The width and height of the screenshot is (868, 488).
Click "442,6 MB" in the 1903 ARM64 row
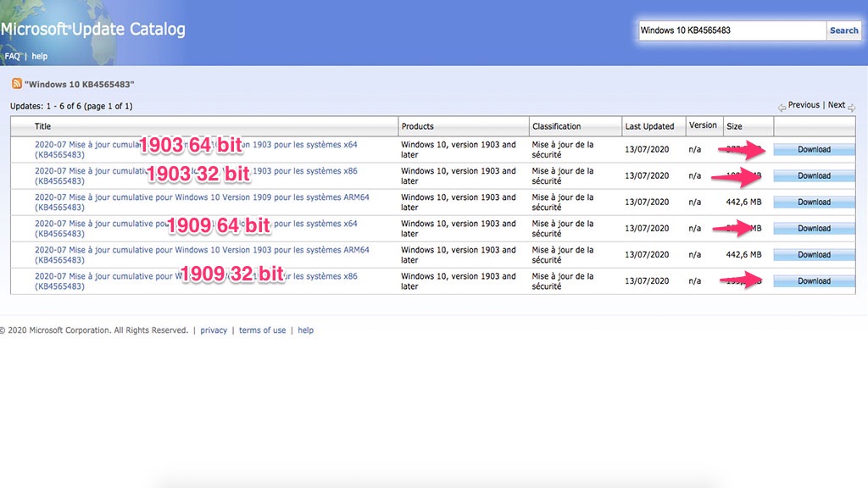[x=743, y=254]
